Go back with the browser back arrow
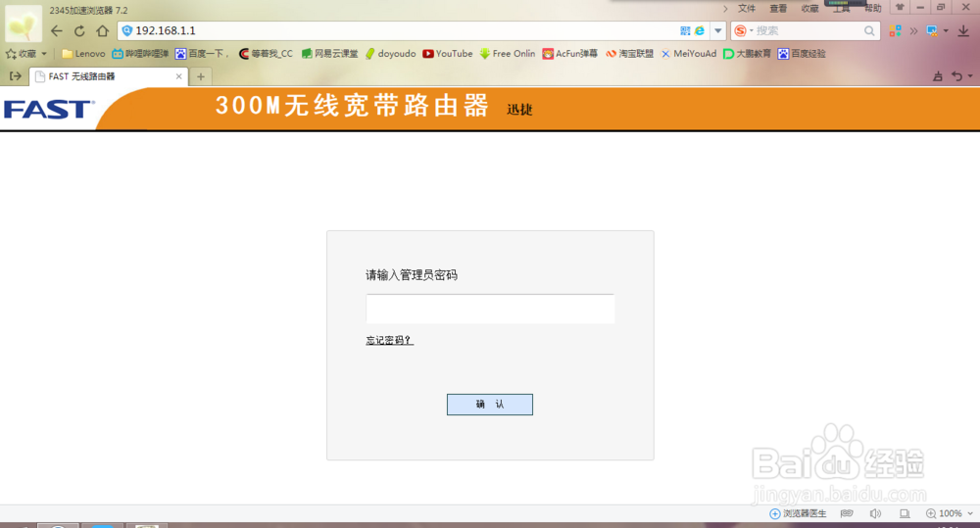 pos(56,30)
